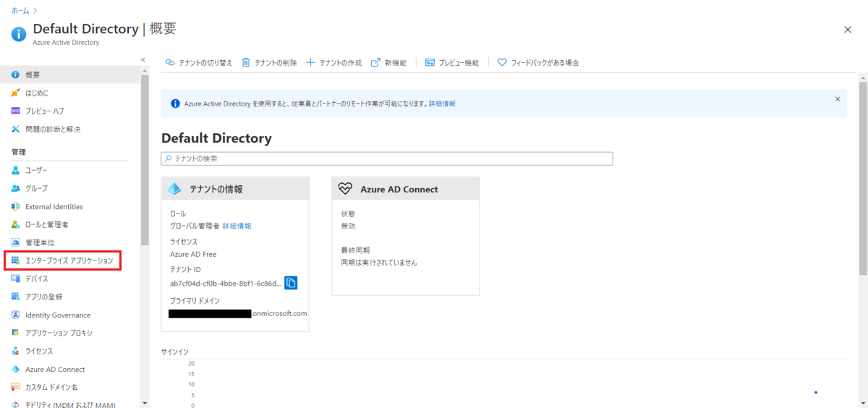Close the Default Directory blade
This screenshot has height=408, width=868.
[x=848, y=30]
